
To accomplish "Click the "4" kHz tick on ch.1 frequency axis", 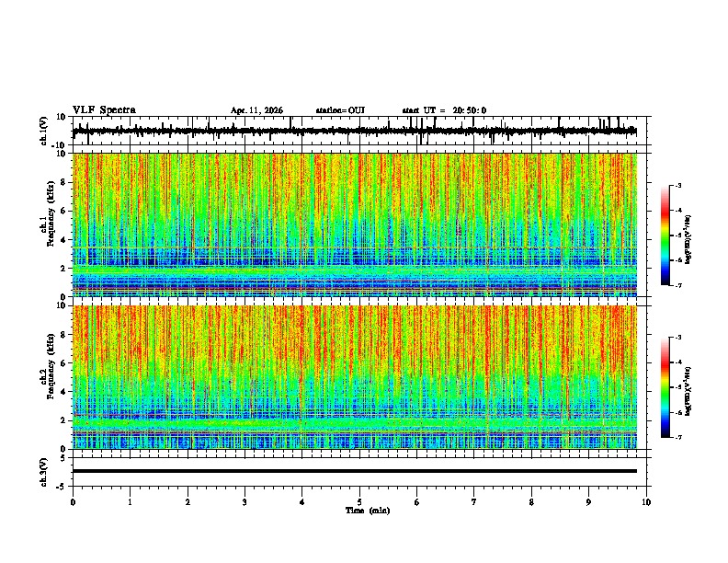I will [64, 239].
